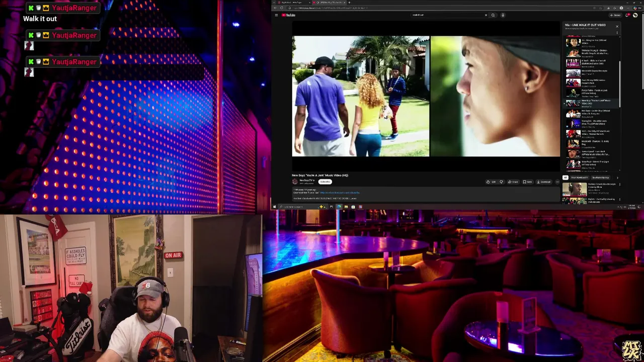Share the You're A Jerk video
Image resolution: width=644 pixels, height=362 pixels.
click(x=513, y=182)
